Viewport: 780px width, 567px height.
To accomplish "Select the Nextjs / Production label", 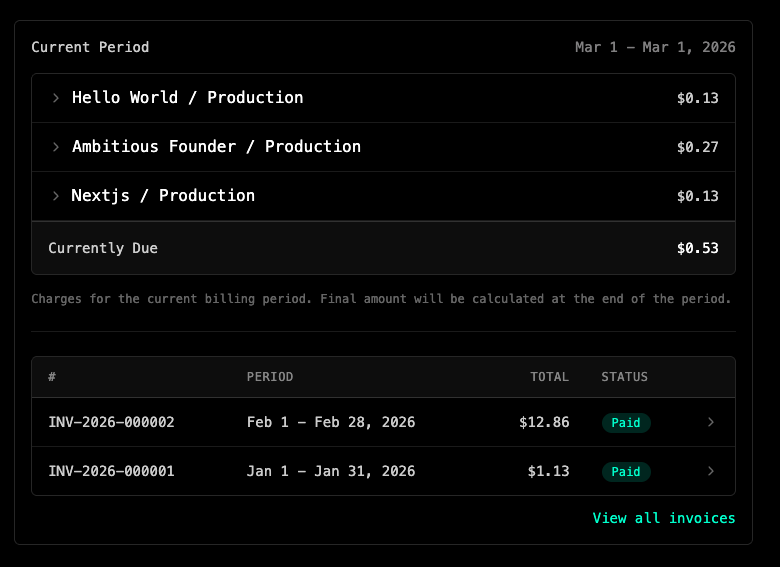I will point(163,195).
